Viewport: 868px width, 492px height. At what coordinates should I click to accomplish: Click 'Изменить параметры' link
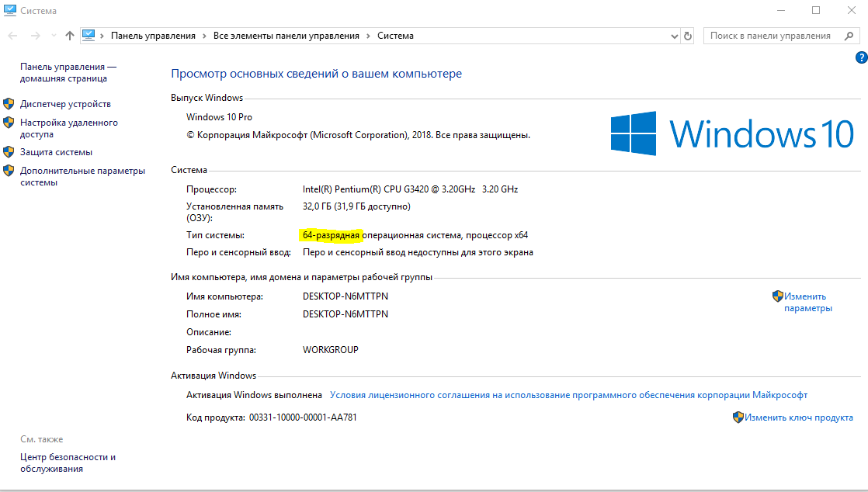coord(807,303)
